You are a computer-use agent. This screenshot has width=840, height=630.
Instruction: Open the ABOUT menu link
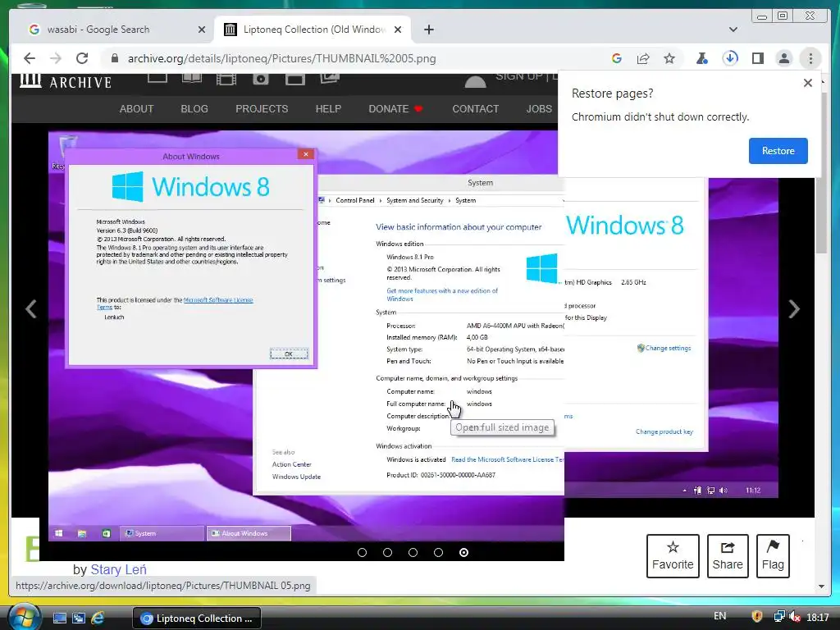click(x=136, y=109)
